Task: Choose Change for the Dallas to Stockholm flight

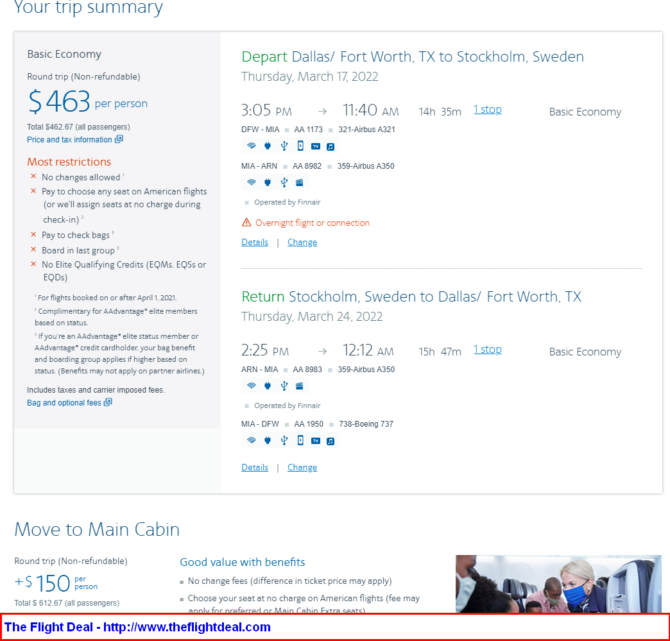Action: click(302, 242)
